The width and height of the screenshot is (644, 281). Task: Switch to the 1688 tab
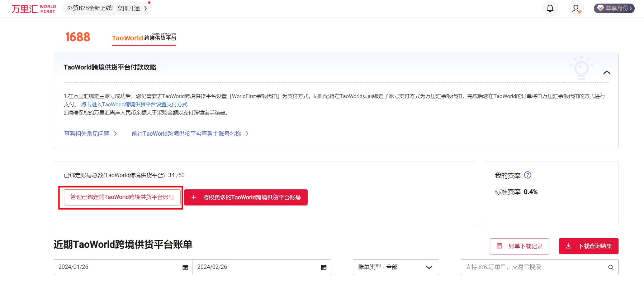click(x=77, y=37)
